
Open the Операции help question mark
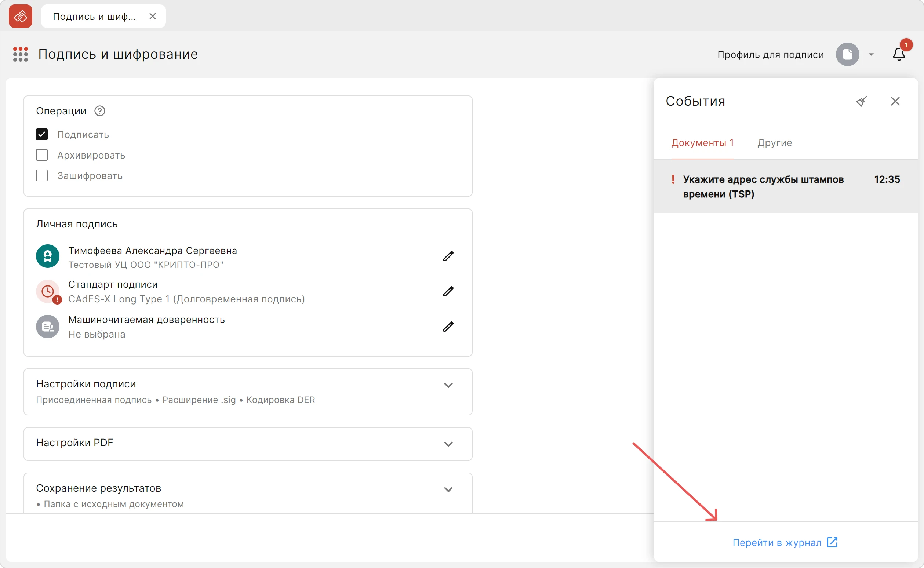[x=99, y=111]
